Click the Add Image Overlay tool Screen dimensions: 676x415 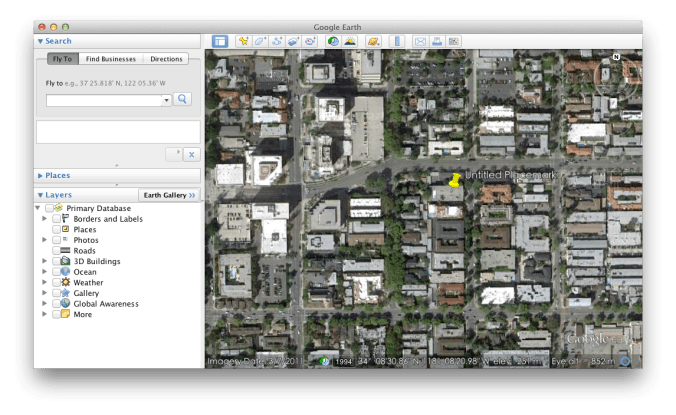point(293,41)
